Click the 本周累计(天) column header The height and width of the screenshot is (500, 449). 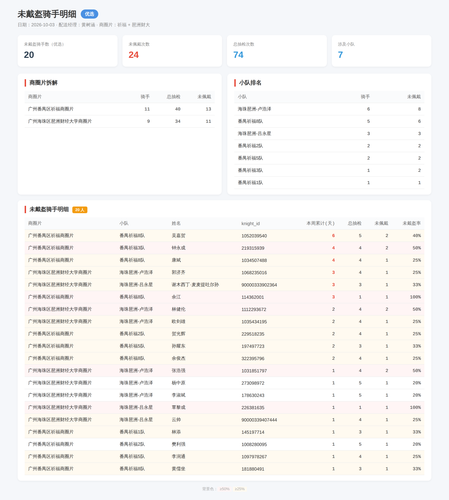(320, 223)
